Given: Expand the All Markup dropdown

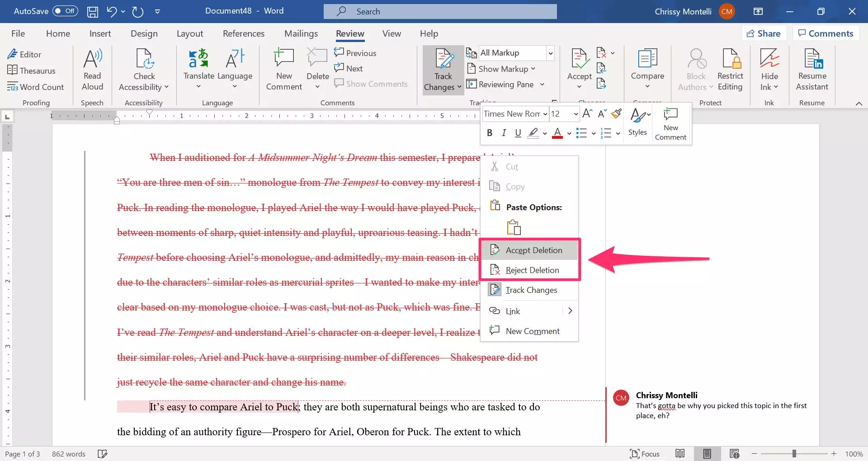Looking at the screenshot, I should pyautogui.click(x=550, y=53).
